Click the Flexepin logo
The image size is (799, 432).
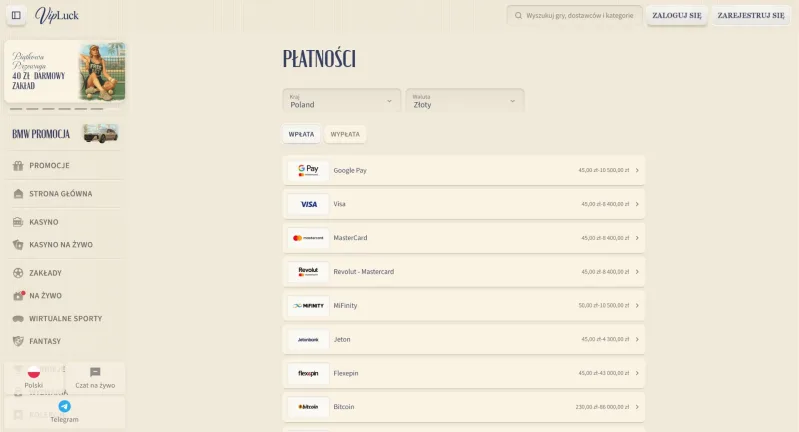point(308,373)
